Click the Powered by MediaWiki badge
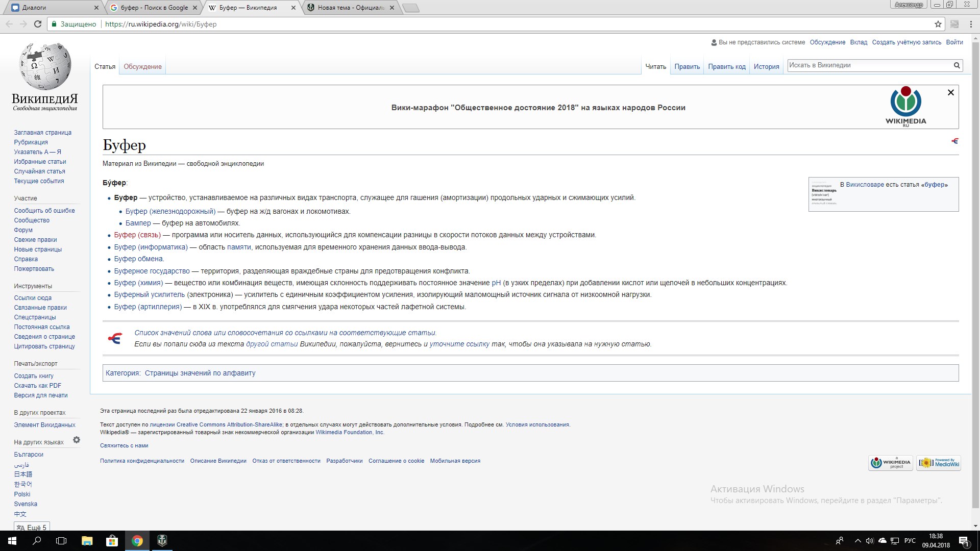980x551 pixels. (x=939, y=463)
